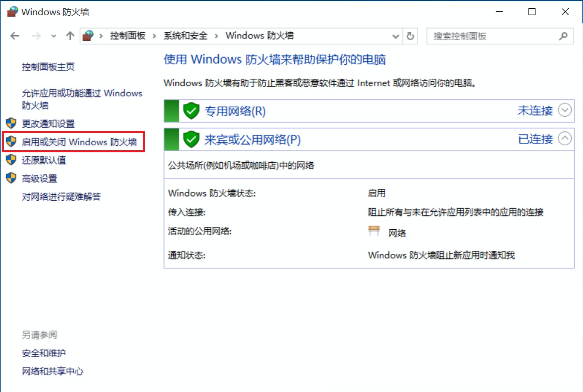Refresh the firewall page
This screenshot has height=392, width=583.
click(x=410, y=36)
